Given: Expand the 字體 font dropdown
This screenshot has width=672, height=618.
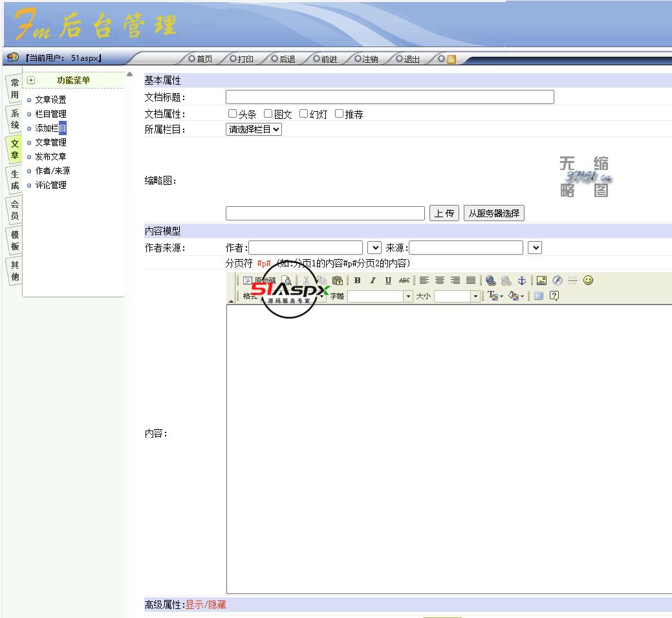Looking at the screenshot, I should coord(407,296).
